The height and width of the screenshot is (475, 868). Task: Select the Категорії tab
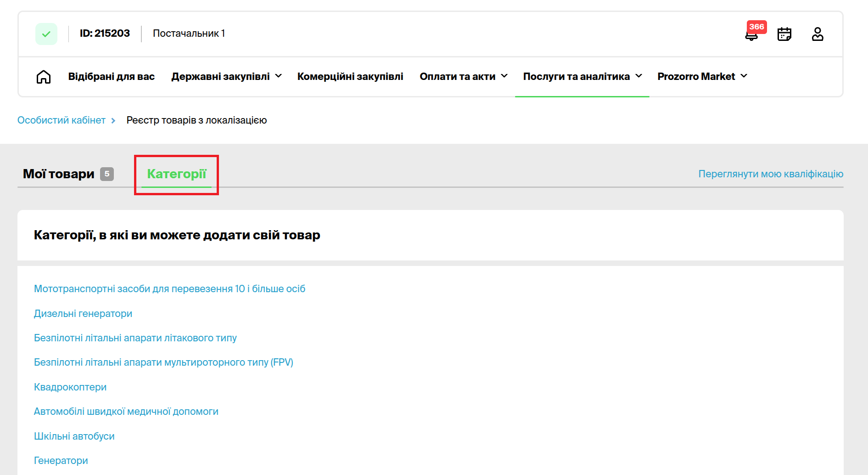point(177,174)
